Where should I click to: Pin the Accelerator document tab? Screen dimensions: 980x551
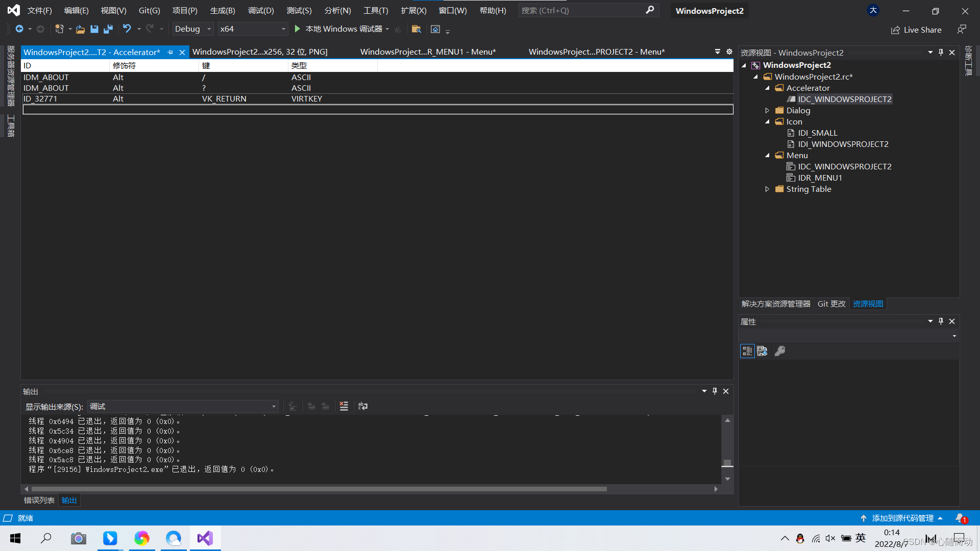click(x=170, y=52)
